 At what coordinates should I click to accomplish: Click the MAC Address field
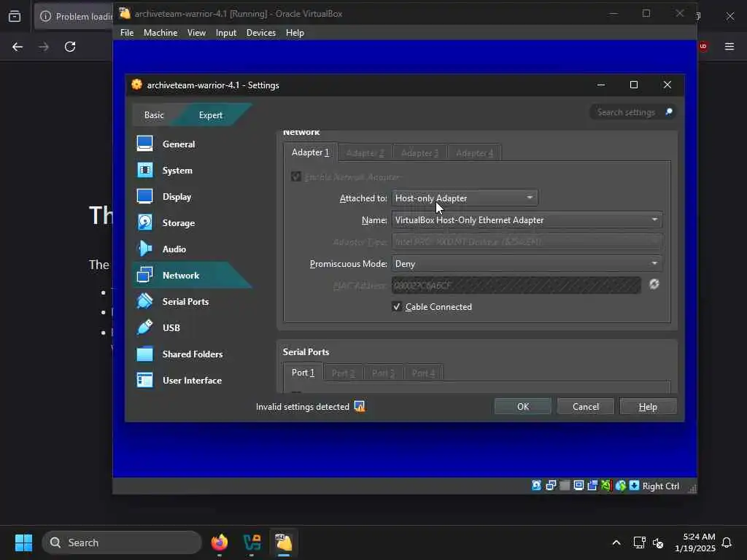516,285
